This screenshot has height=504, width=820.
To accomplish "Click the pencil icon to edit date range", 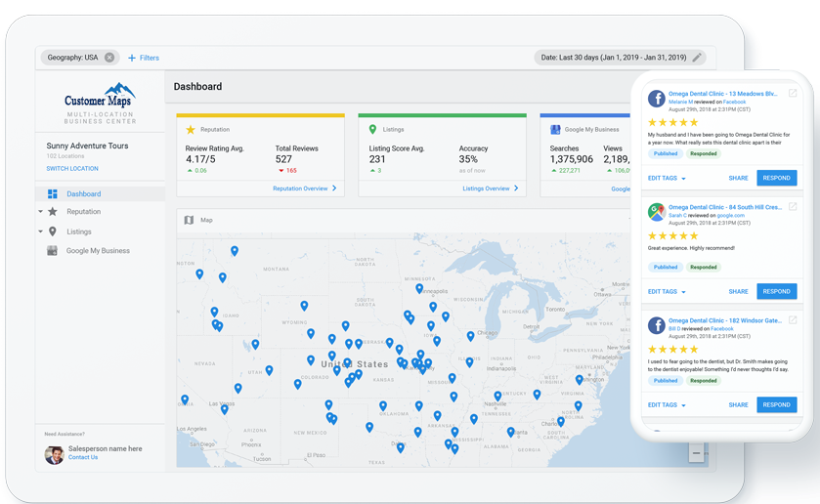I will [697, 58].
